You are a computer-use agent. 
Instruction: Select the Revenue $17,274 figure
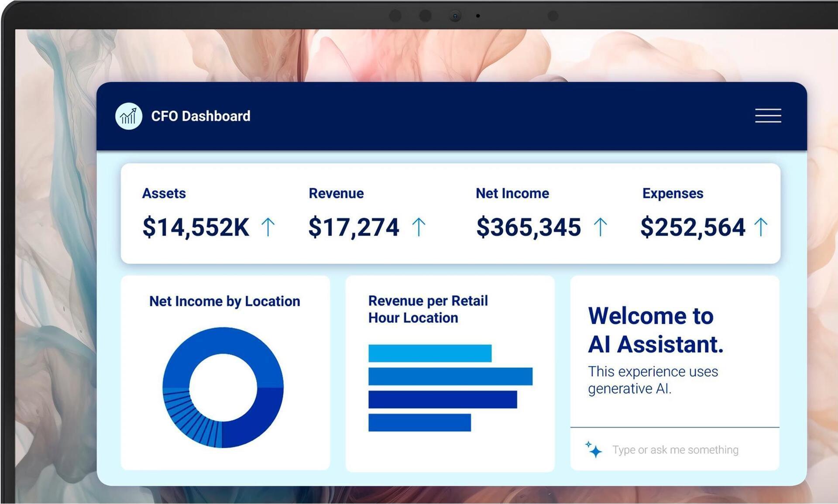[354, 227]
